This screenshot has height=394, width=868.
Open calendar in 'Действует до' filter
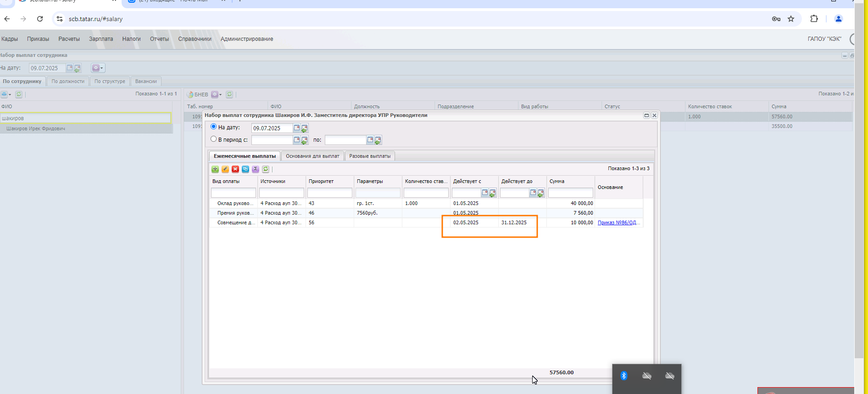click(533, 193)
